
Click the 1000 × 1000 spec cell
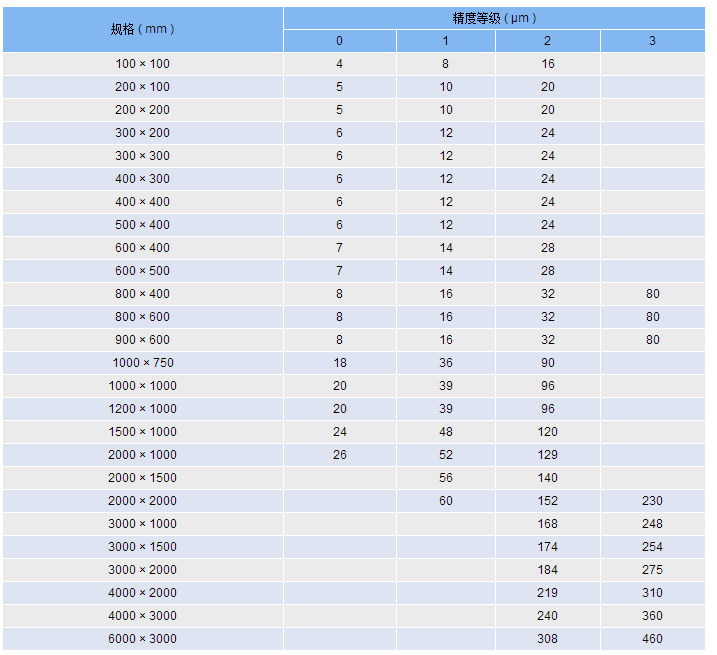[143, 386]
